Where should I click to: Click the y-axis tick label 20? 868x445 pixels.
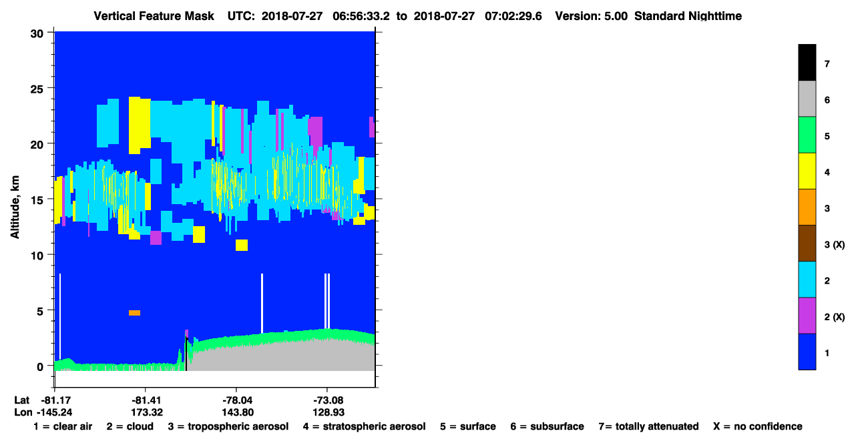[39, 143]
